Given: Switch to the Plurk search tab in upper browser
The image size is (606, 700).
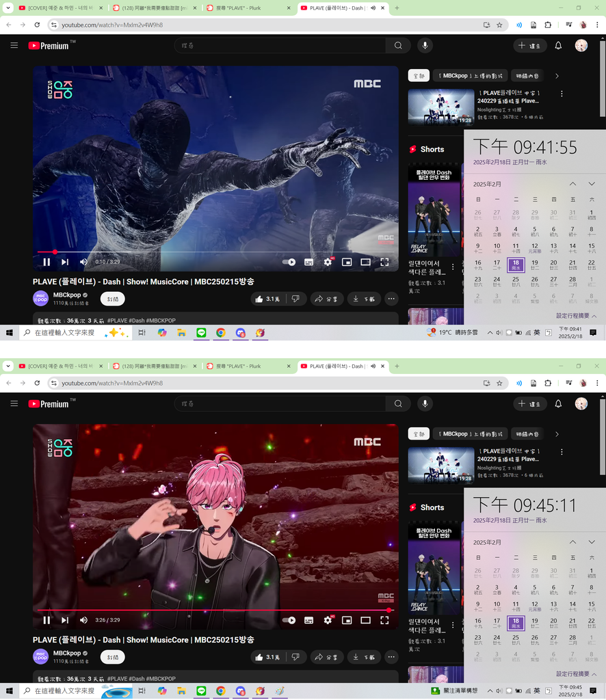Looking at the screenshot, I should (249, 8).
